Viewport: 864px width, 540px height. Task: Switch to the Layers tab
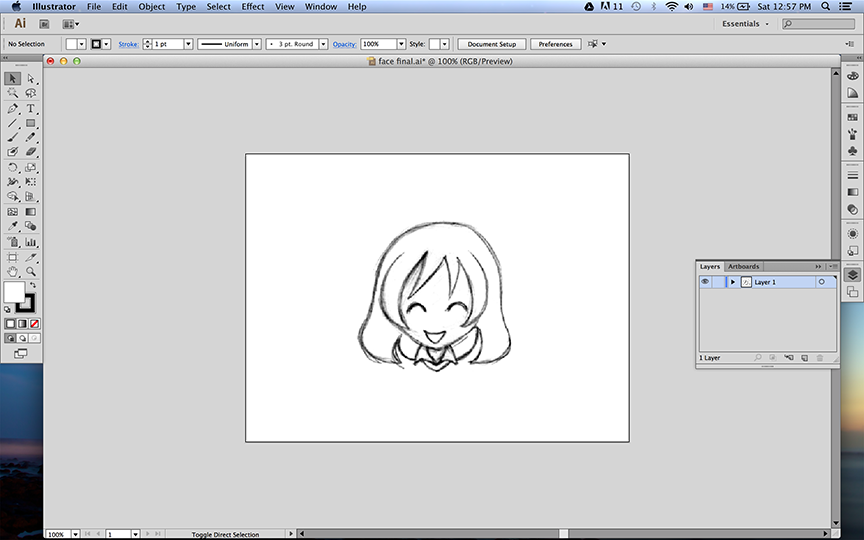coord(710,267)
